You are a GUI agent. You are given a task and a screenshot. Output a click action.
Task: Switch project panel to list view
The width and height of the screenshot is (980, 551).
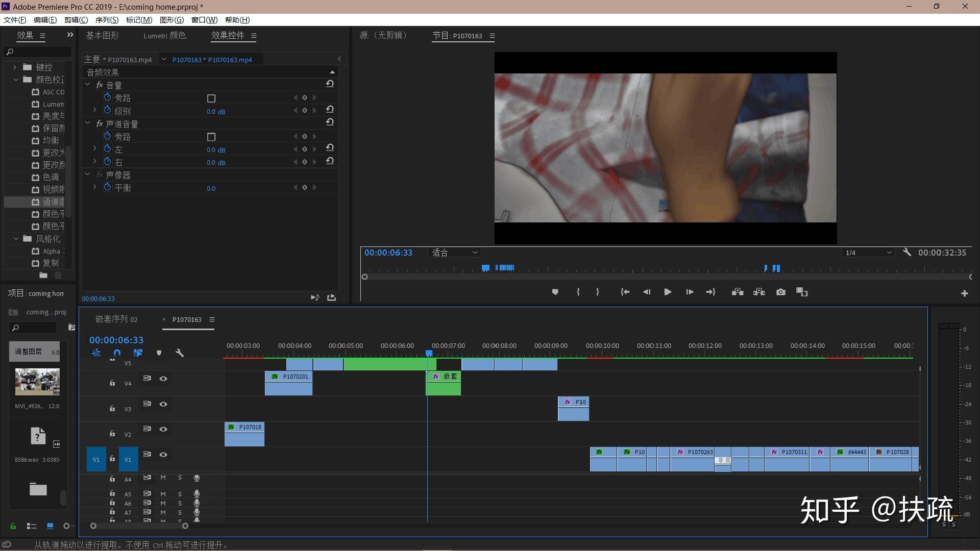[x=32, y=526]
